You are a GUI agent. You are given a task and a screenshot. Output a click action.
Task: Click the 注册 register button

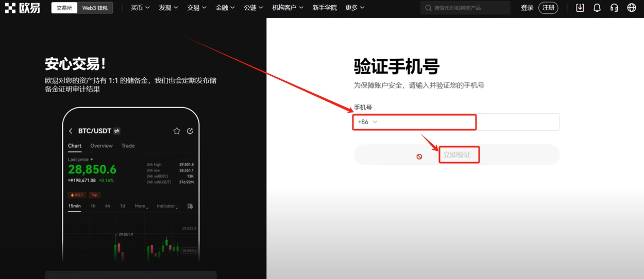tap(548, 8)
